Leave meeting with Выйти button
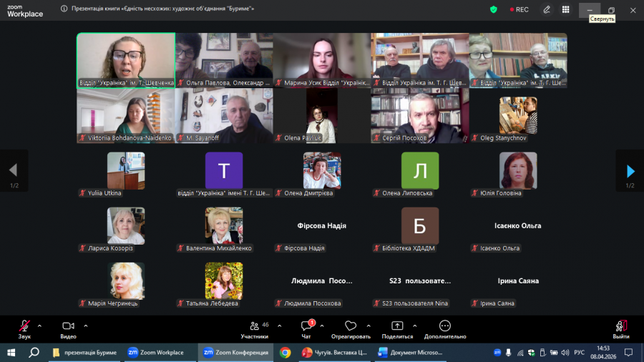The height and width of the screenshot is (362, 644). 621,330
